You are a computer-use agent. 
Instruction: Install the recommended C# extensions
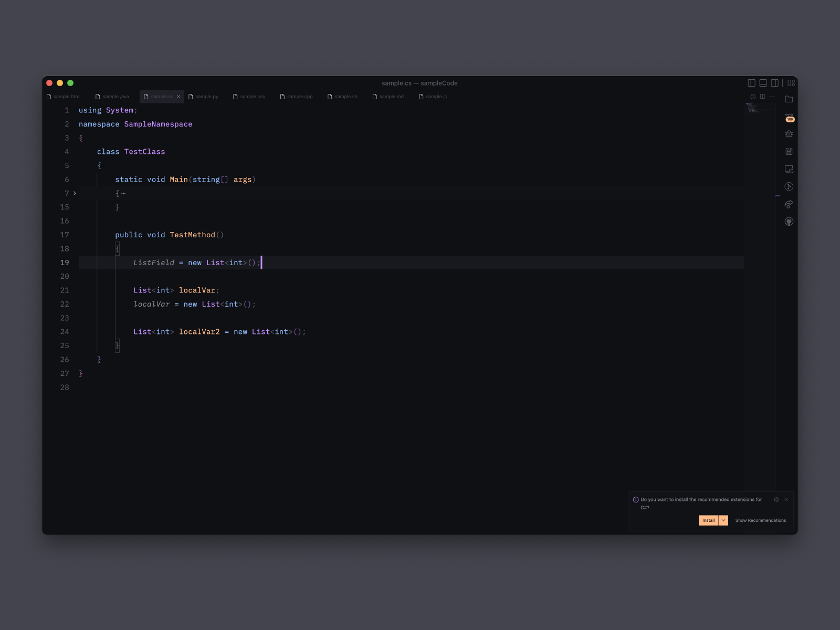[708, 520]
